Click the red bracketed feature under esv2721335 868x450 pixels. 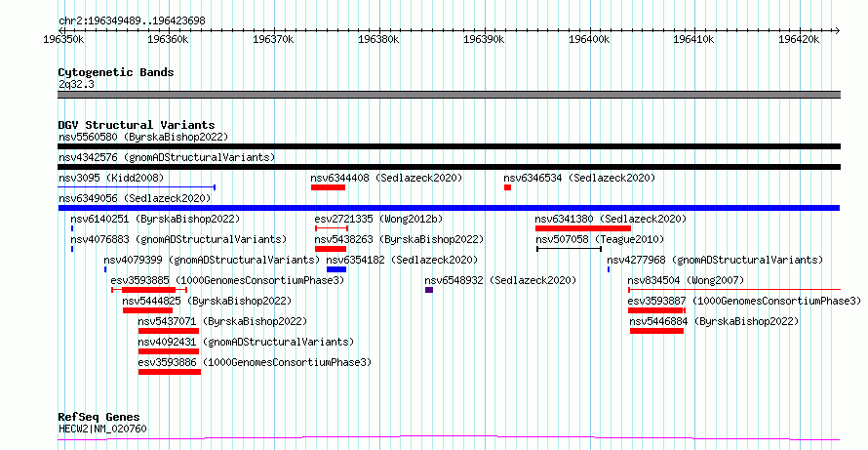pyautogui.click(x=331, y=228)
